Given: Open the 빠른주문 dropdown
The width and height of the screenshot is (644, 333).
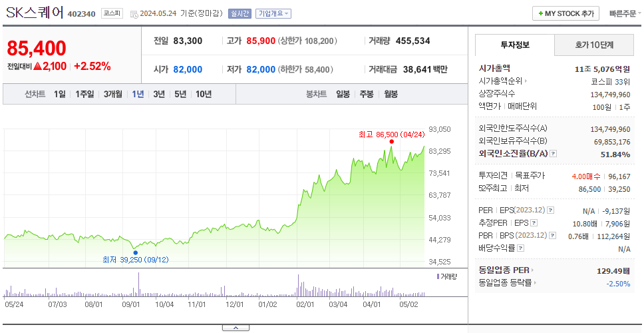Looking at the screenshot, I should (x=625, y=13).
